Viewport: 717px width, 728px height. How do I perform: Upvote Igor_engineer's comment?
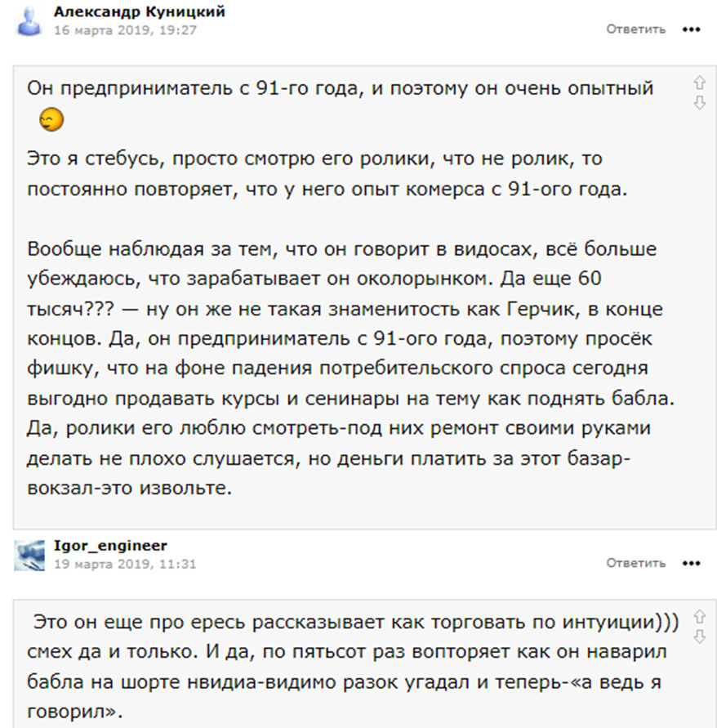coord(699,617)
